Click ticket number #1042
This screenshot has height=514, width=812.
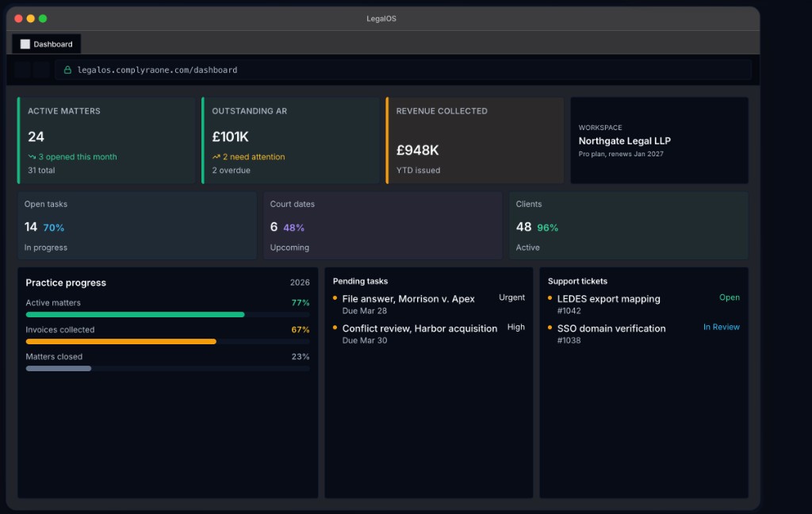click(569, 311)
